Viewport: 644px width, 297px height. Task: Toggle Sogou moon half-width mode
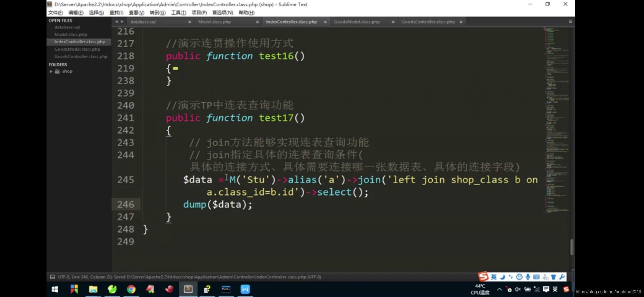(503, 277)
